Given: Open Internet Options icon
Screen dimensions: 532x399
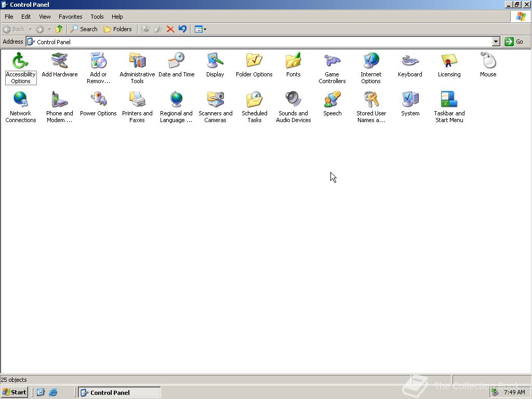Looking at the screenshot, I should click(x=371, y=68).
